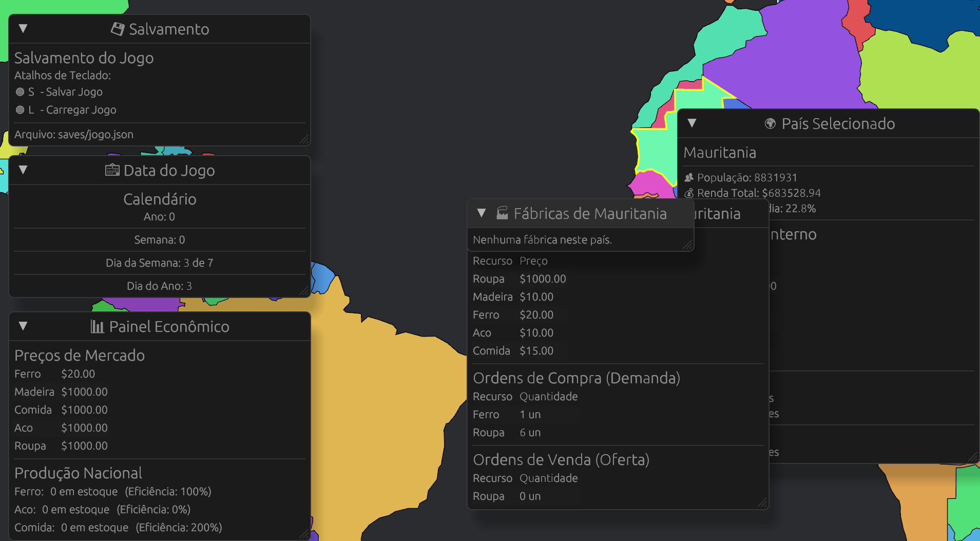Click the 'Ferro 1 un' buy order
The image size is (980, 541).
click(x=507, y=415)
